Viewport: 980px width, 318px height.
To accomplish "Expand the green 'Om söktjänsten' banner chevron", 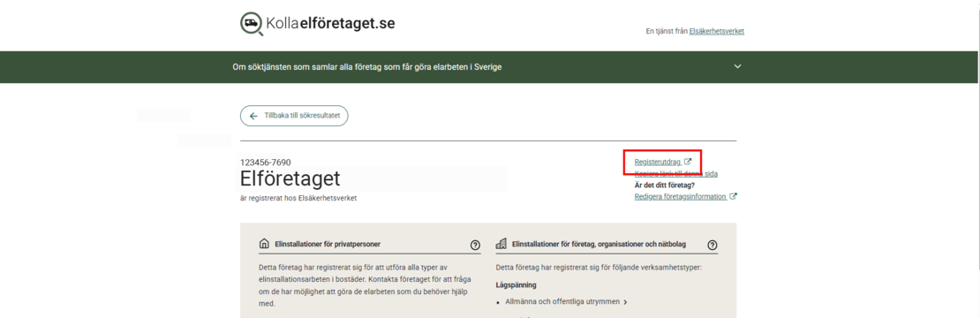I will [737, 66].
